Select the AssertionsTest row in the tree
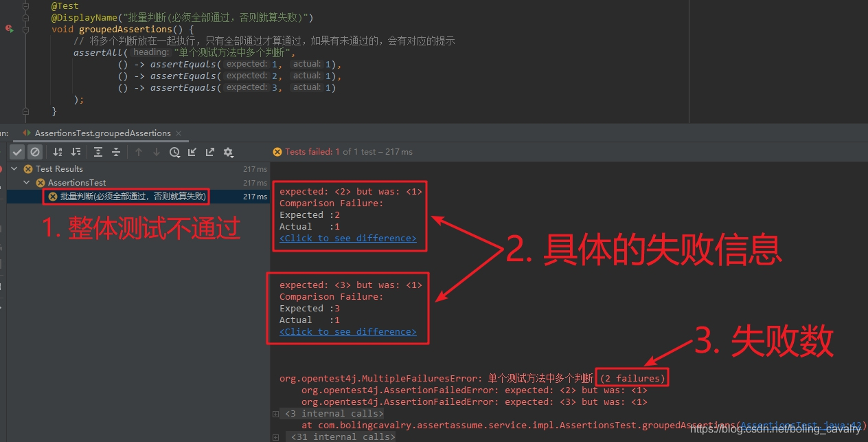Viewport: 868px width, 442px height. click(x=138, y=183)
